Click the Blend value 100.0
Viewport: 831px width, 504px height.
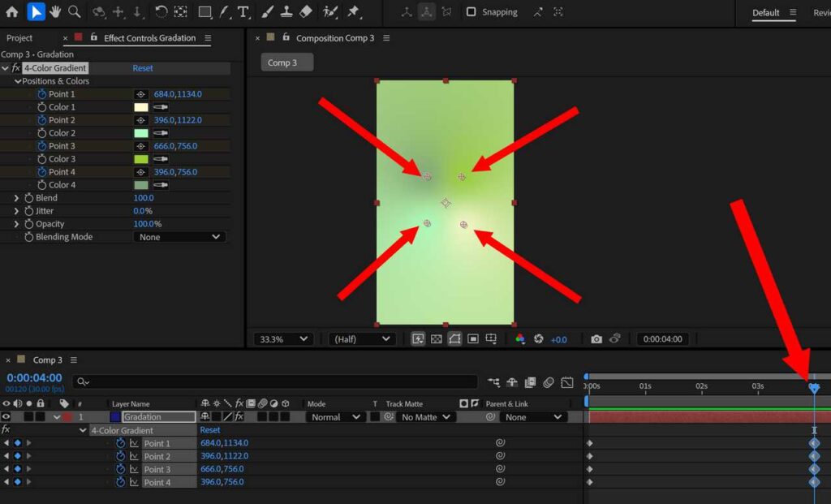tap(144, 198)
